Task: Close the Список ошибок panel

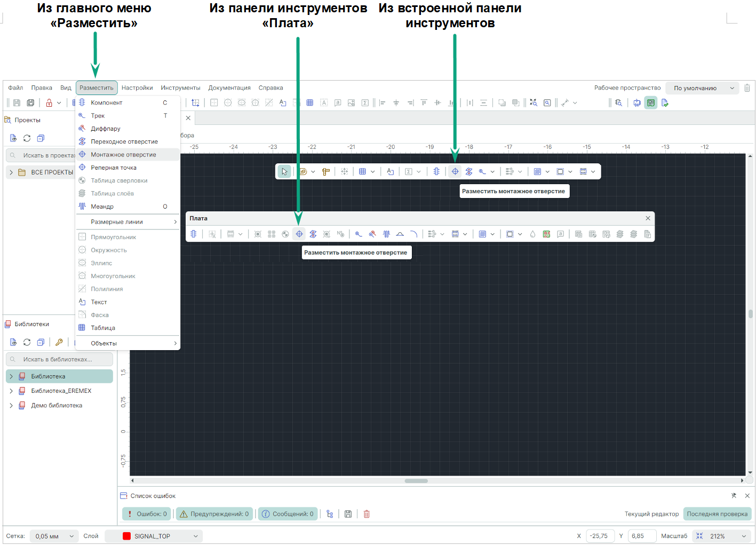Action: 747,496
